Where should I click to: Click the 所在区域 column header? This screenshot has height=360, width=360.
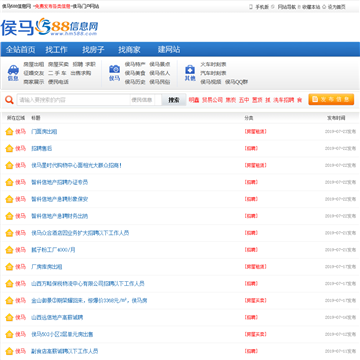click(16, 118)
